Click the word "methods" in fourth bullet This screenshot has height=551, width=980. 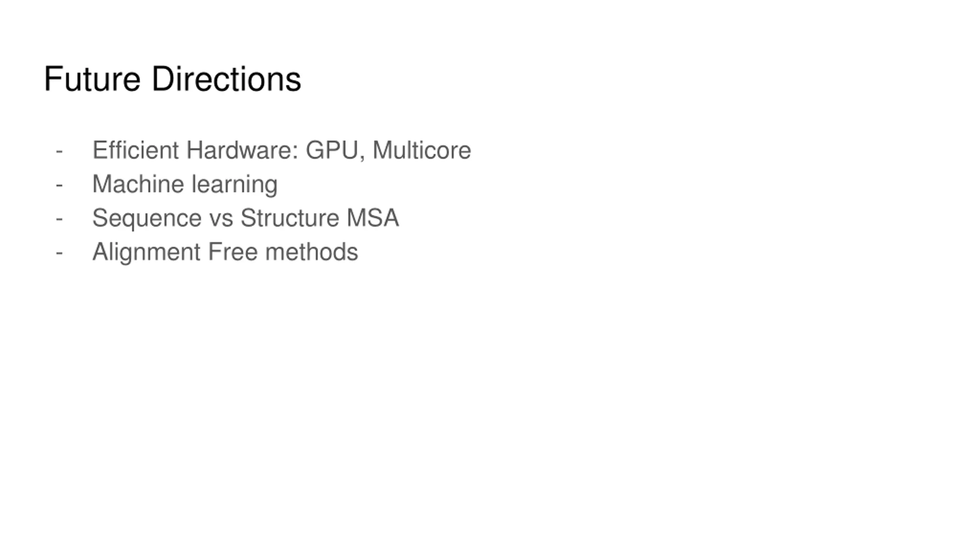click(312, 252)
